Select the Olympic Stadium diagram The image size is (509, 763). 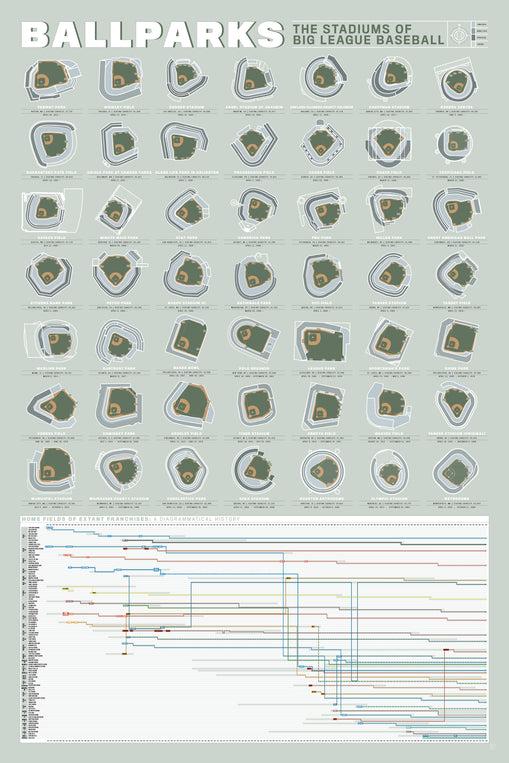point(390,472)
